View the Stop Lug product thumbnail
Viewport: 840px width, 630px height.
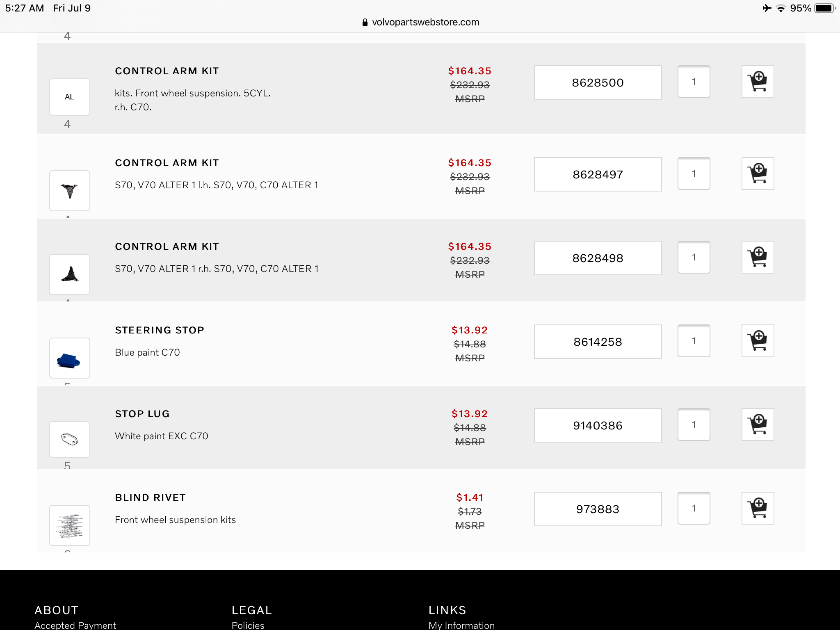69,439
